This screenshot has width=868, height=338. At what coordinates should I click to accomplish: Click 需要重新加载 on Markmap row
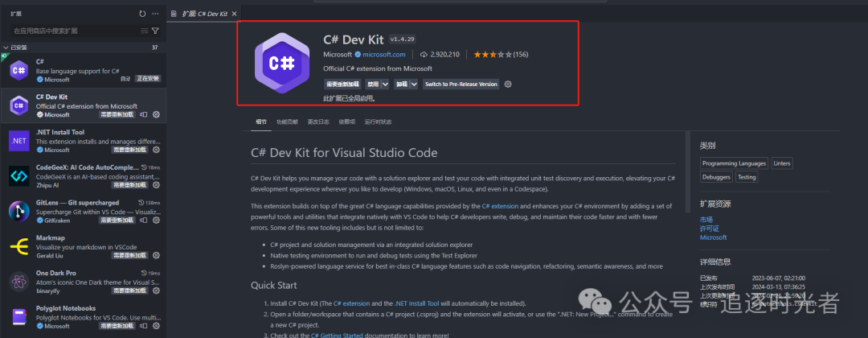130,255
